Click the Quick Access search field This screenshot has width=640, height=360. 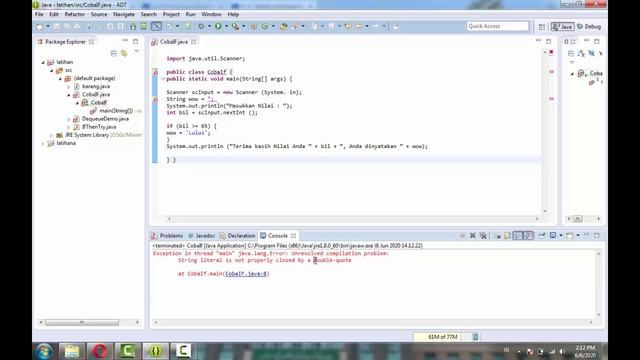click(498, 26)
